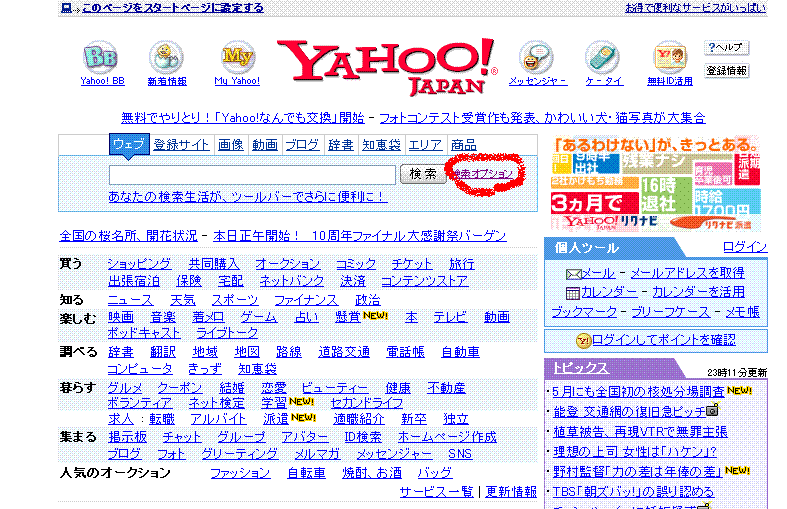Viewport: 787px width, 509px height.
Task: Set this page as start page link
Action: click(x=172, y=8)
